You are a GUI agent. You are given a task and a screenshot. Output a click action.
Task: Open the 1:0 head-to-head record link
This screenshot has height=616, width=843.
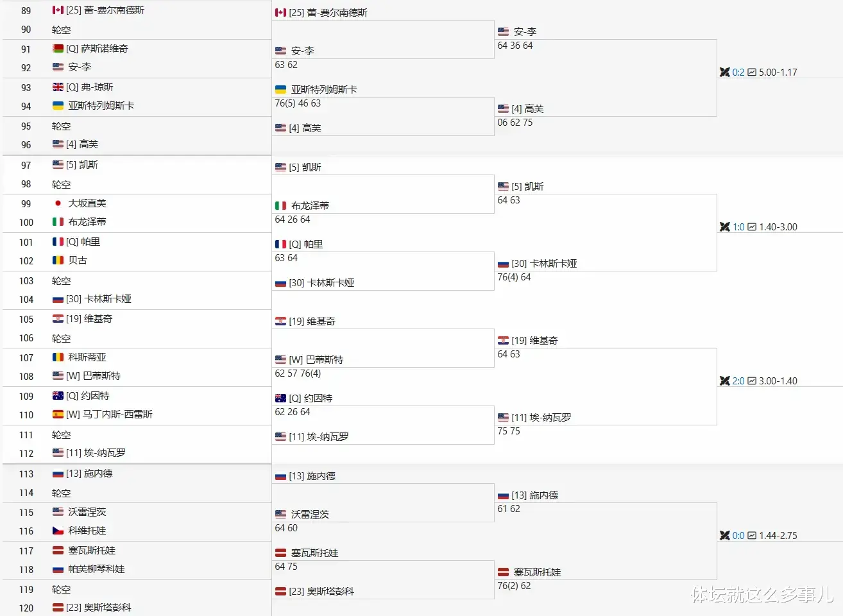pos(738,227)
